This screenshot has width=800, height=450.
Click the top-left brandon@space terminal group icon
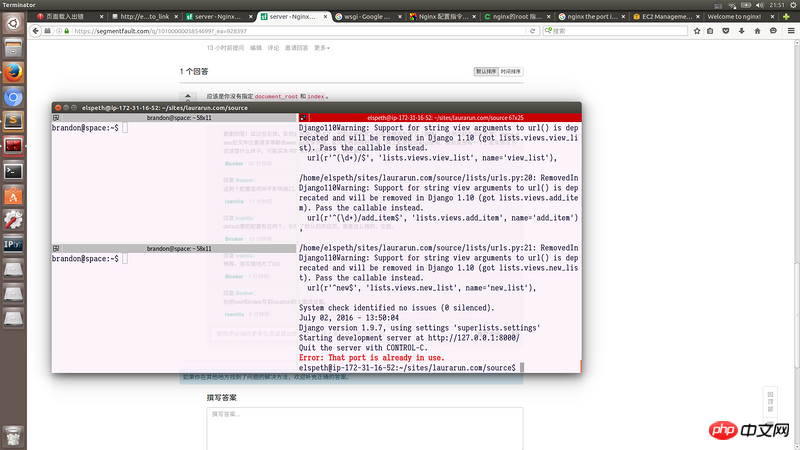[x=56, y=117]
